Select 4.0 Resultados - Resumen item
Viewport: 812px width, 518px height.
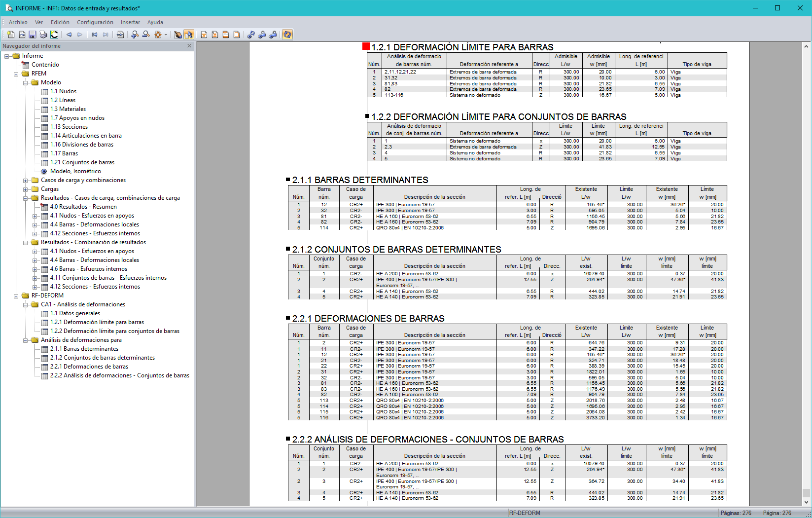[83, 207]
